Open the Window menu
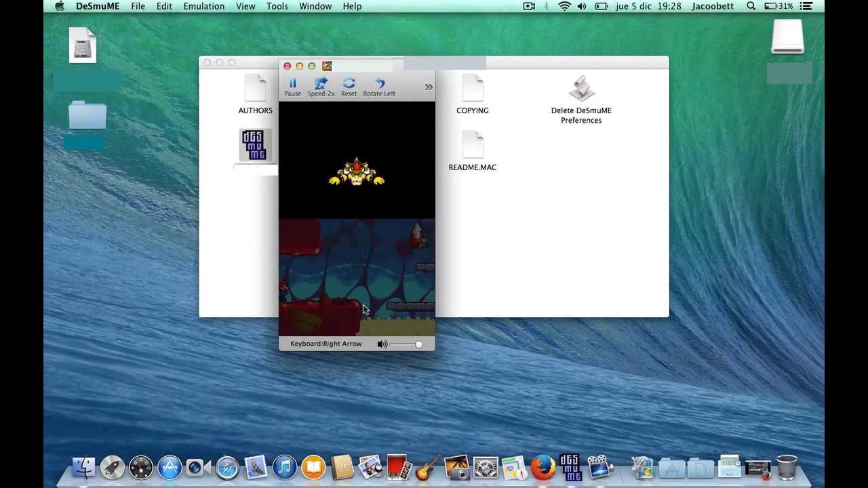Screen dimensions: 868x488 coord(315,6)
